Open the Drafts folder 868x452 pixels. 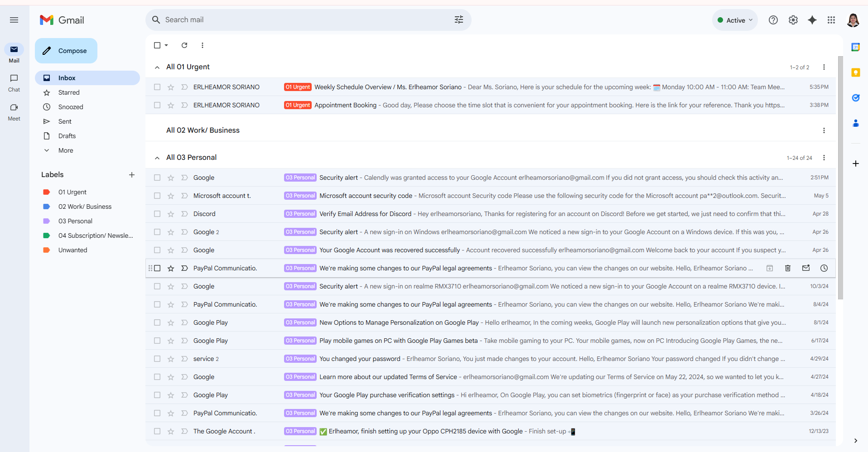pyautogui.click(x=67, y=136)
